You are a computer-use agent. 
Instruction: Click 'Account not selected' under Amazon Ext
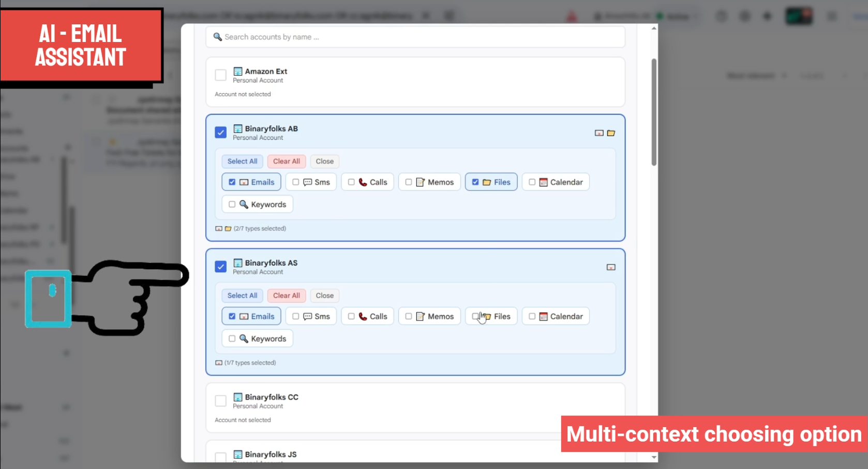[243, 94]
